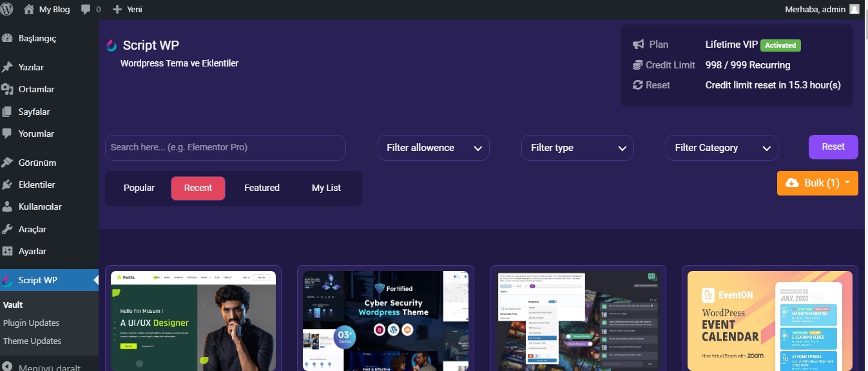Open the dark chat plugin thumbnail
This screenshot has width=868, height=371.
pos(578,321)
